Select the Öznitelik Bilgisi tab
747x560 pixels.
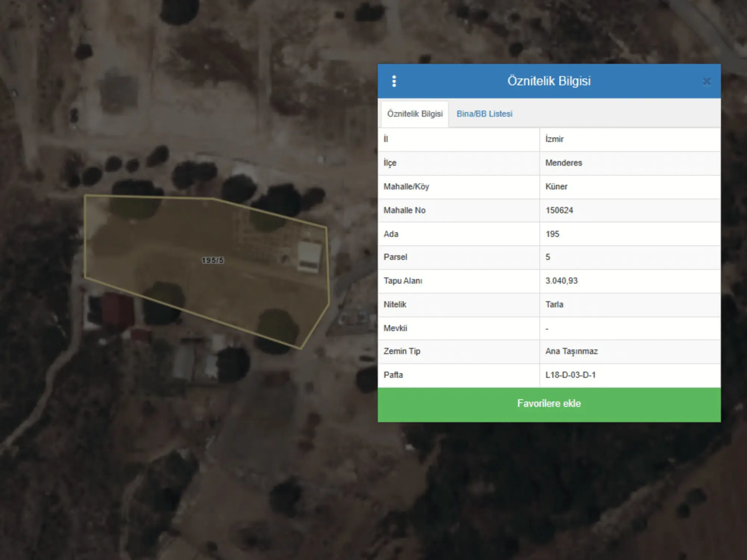(415, 114)
